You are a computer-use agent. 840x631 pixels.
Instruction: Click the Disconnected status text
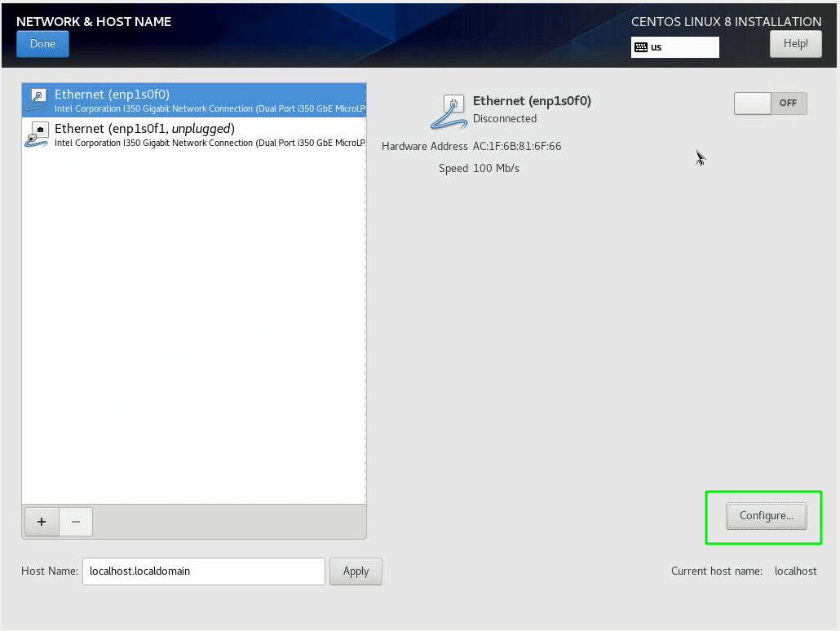point(505,119)
